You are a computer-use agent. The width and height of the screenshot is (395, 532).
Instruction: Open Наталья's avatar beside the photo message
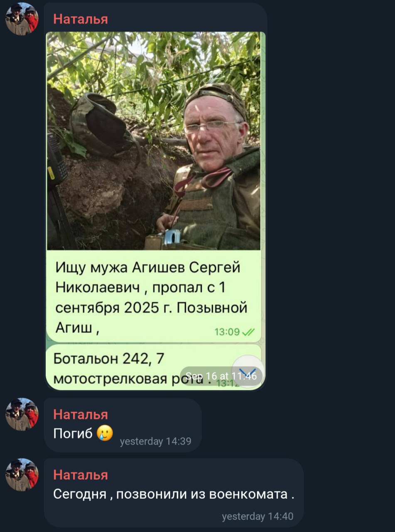pos(22,19)
